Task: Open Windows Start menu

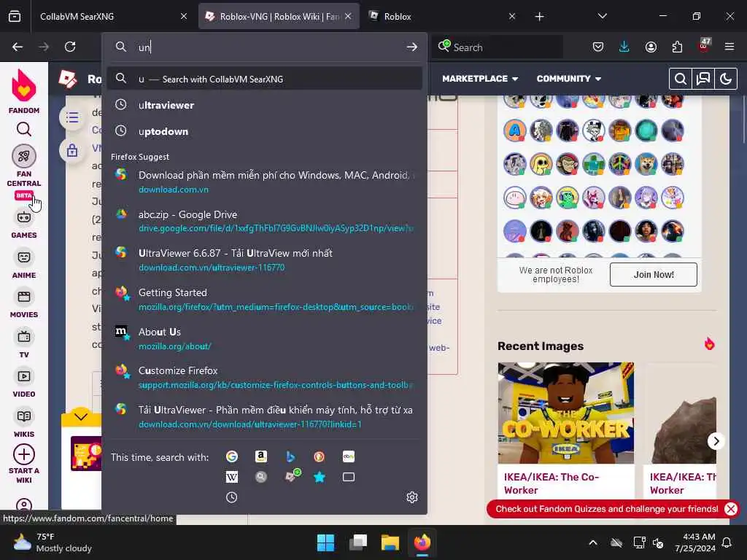Action: [x=326, y=542]
